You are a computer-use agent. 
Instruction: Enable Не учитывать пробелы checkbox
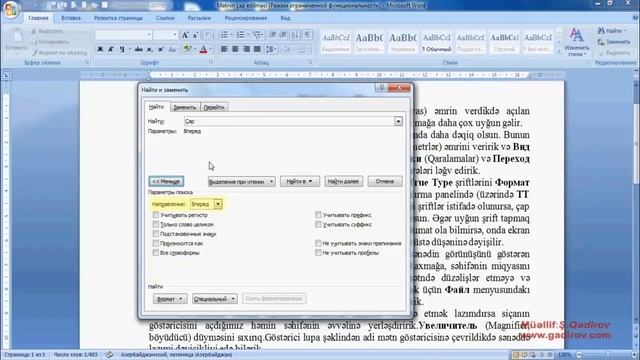tap(318, 253)
